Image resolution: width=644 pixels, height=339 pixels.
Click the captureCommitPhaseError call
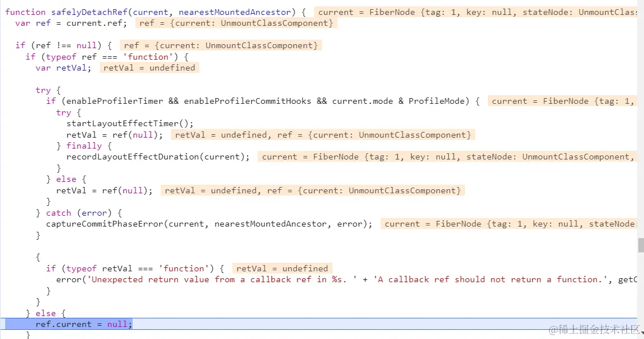(x=209, y=224)
